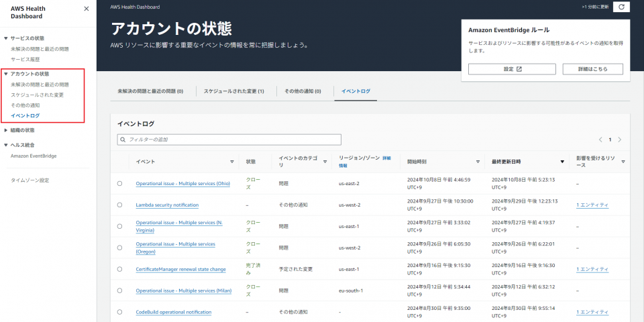Go to the previous page arrow

(x=600, y=140)
